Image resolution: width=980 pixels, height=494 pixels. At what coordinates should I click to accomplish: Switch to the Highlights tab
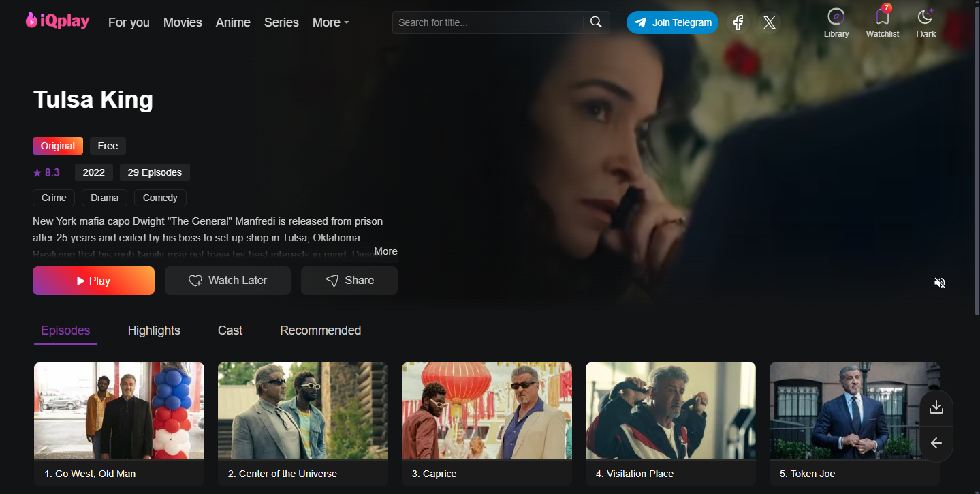click(154, 330)
